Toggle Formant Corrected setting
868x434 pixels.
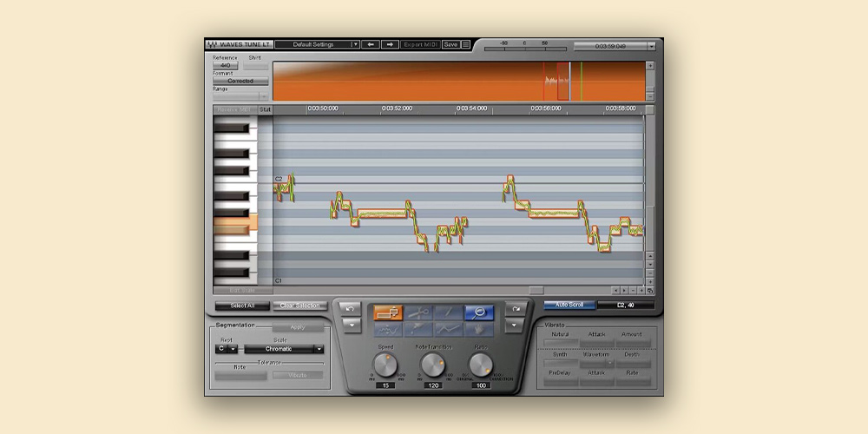[240, 81]
